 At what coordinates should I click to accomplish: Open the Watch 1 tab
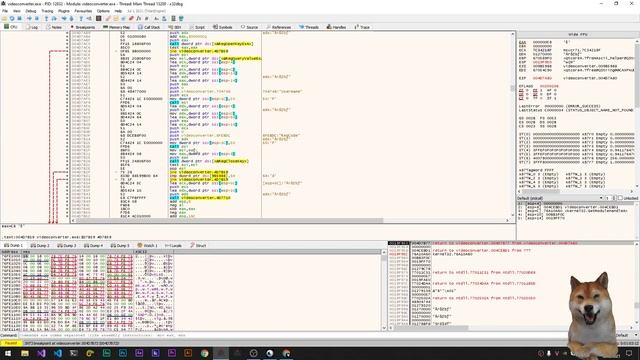tap(147, 246)
